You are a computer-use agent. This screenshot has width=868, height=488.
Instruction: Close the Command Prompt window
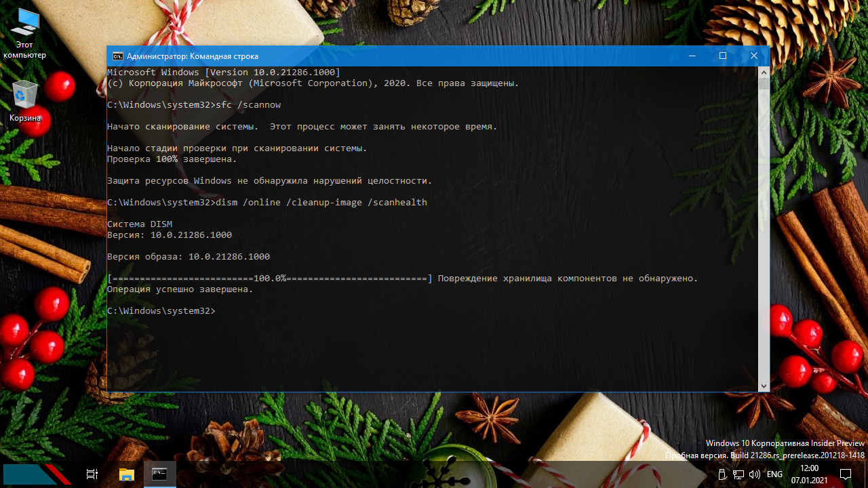click(x=754, y=56)
